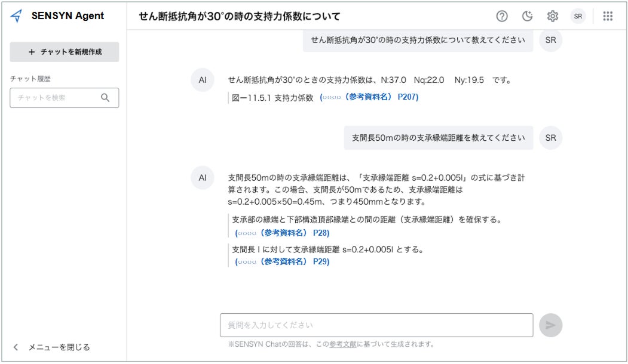Viewport: 628px width, 364px height.
Task: Collapse sidebar with メニューを閉じる
Action: (x=52, y=347)
